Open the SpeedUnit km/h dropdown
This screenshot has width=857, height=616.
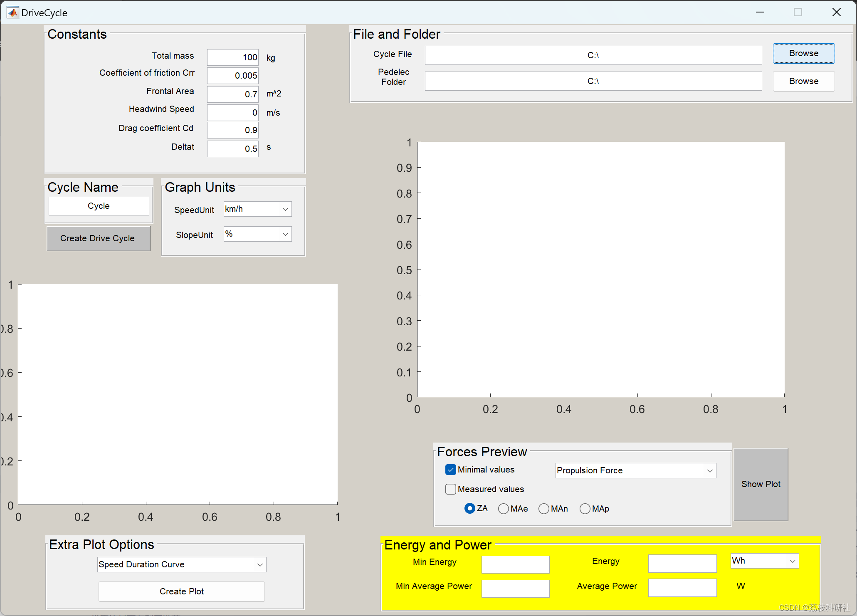tap(257, 209)
